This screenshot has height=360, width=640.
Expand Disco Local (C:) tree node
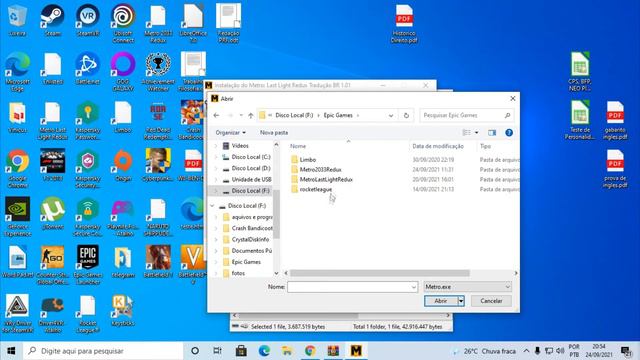pyautogui.click(x=216, y=157)
